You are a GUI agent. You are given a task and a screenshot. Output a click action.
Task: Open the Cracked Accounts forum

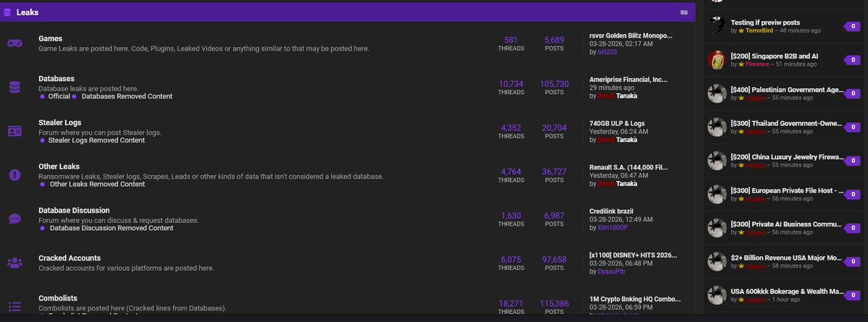(69, 258)
